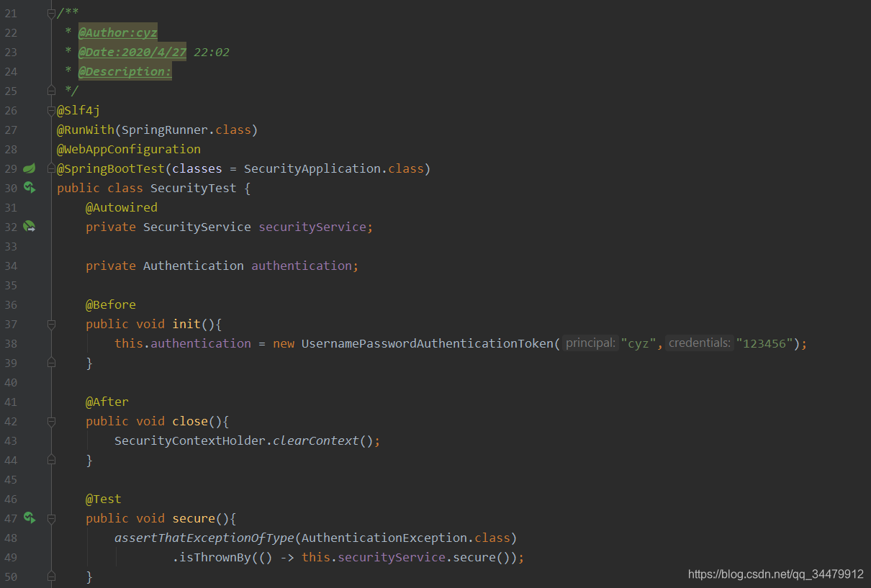Click the @After annotation
871x588 pixels.
[x=107, y=402]
